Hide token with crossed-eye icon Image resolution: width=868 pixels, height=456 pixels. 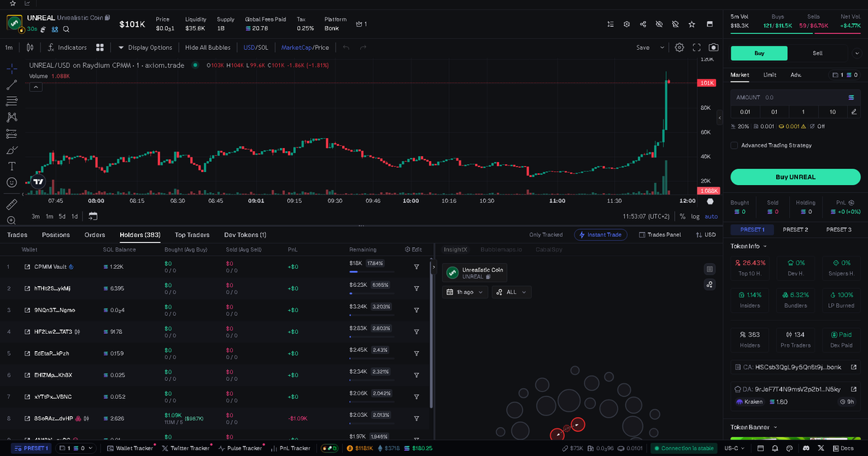click(659, 24)
